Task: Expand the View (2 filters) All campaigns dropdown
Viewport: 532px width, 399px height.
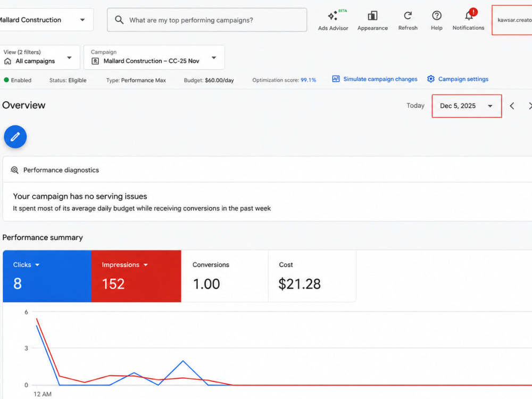Action: (40, 57)
